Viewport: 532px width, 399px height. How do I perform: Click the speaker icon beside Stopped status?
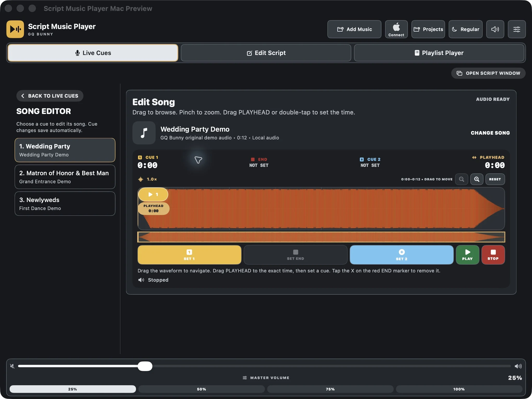click(141, 280)
